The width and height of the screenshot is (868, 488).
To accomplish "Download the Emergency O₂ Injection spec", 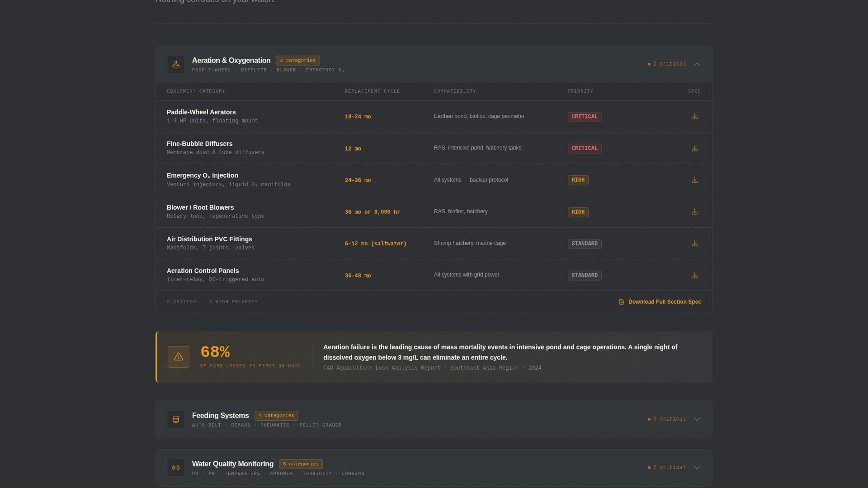I will tap(694, 179).
